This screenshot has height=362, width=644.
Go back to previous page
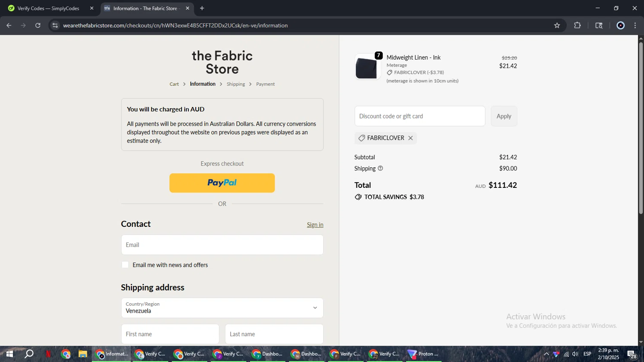(9, 25)
